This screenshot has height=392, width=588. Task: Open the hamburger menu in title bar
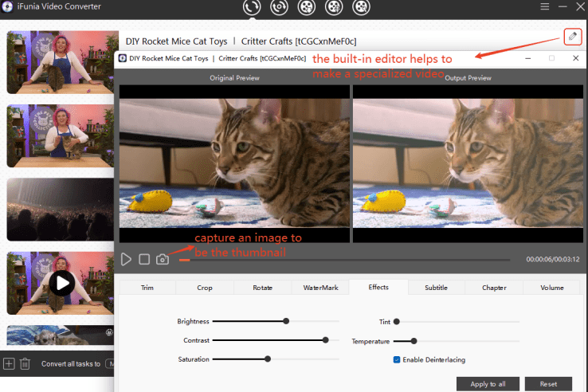click(545, 7)
